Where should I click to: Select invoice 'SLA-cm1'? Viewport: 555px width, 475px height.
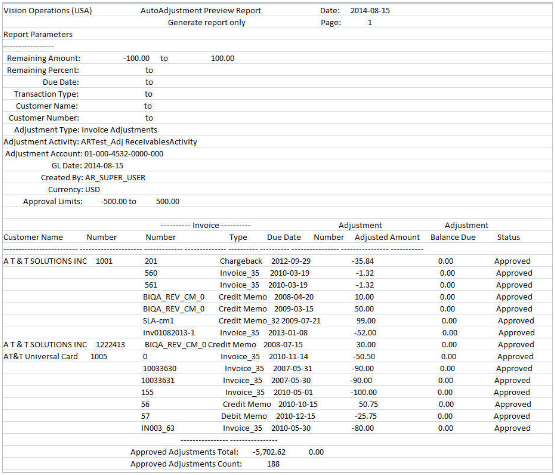point(158,321)
